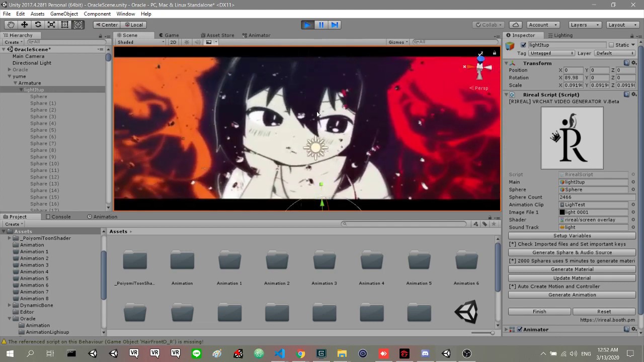Toggle the Animator component checkbox
This screenshot has width=644, height=362.
click(520, 329)
